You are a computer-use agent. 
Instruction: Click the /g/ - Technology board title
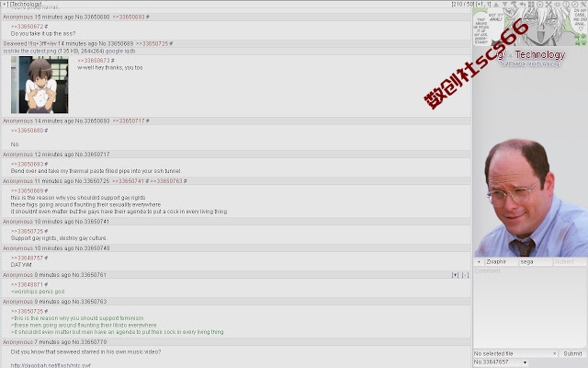click(530, 55)
